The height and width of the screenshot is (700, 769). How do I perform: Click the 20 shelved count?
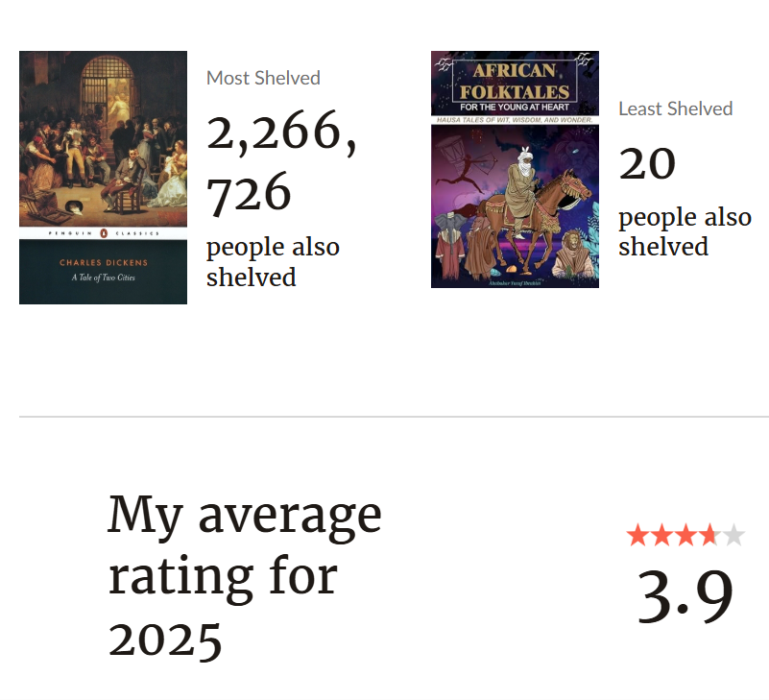pos(647,163)
